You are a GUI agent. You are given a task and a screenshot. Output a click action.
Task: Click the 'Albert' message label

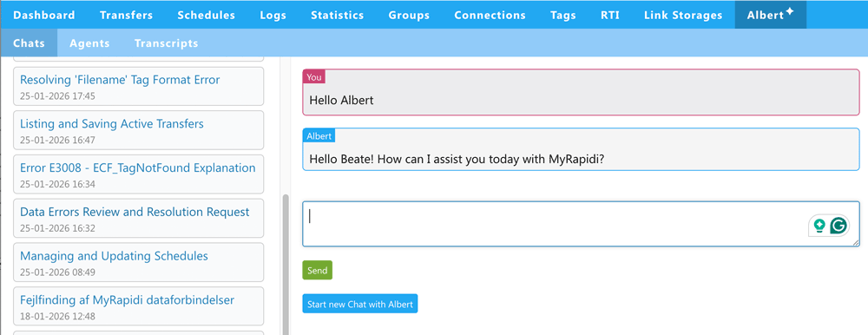319,135
